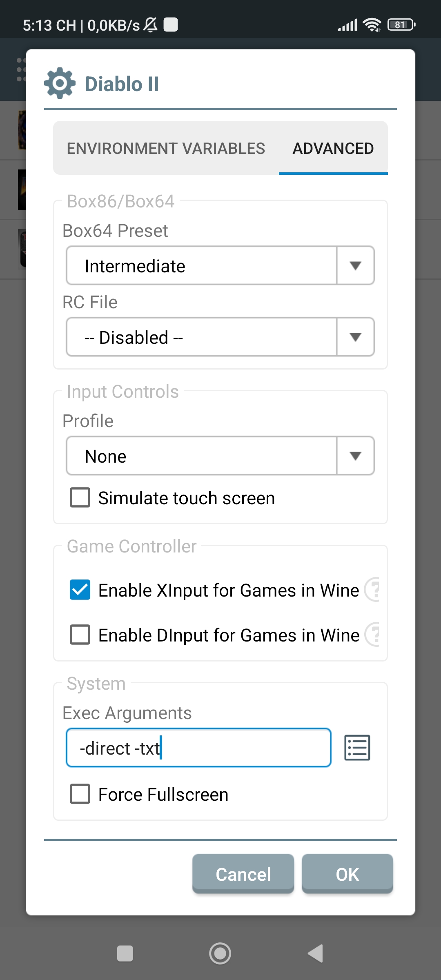Select the Advanced tab
441x980 pixels.
tap(333, 149)
